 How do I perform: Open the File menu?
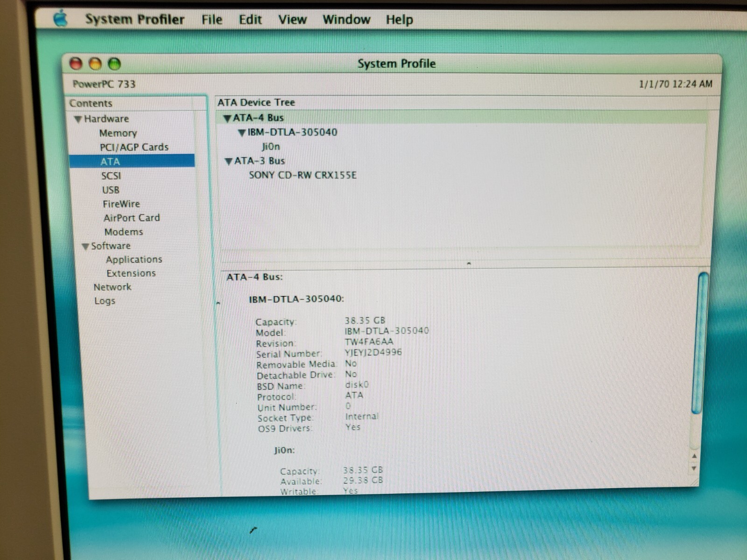pos(211,20)
